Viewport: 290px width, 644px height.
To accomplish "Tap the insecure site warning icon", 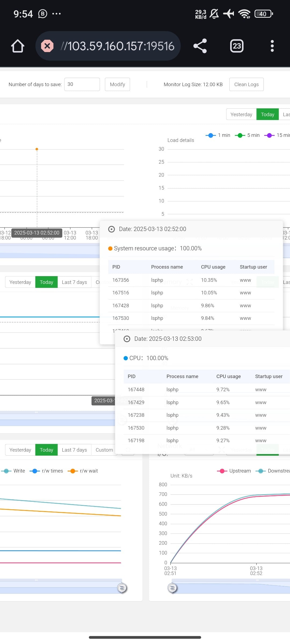I will 47,46.
